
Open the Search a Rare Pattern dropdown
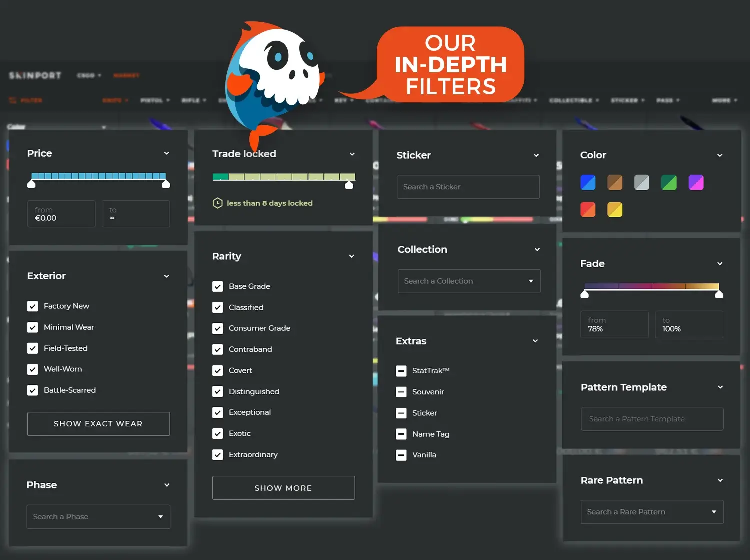pyautogui.click(x=652, y=512)
